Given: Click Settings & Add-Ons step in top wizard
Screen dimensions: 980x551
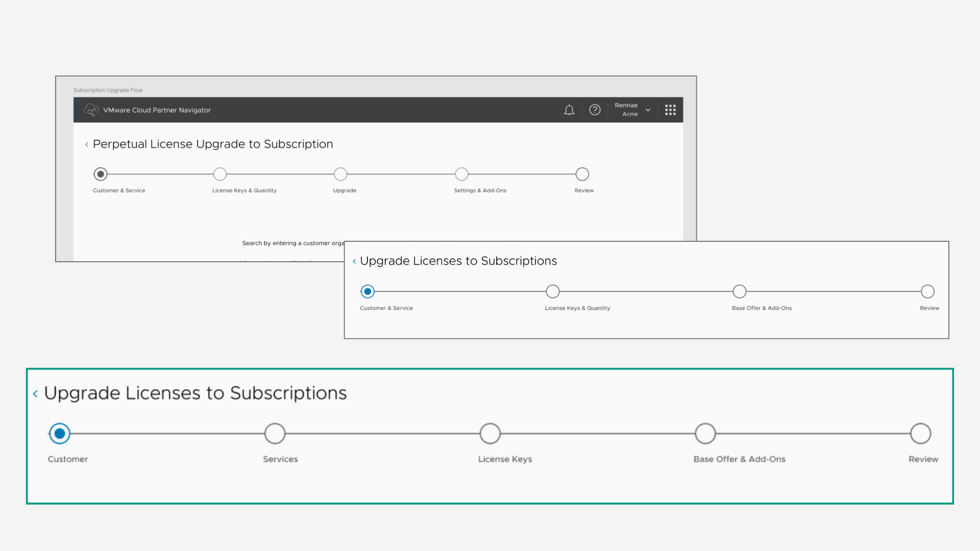Looking at the screenshot, I should (x=461, y=174).
